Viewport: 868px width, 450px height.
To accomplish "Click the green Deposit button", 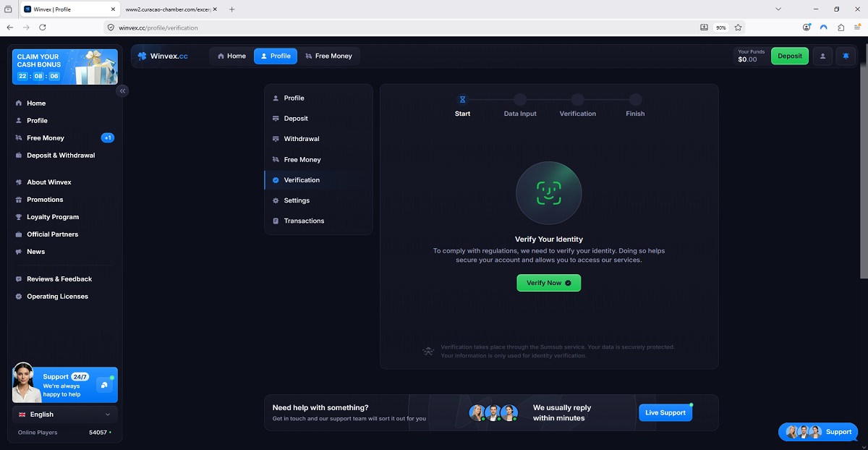I will click(790, 56).
